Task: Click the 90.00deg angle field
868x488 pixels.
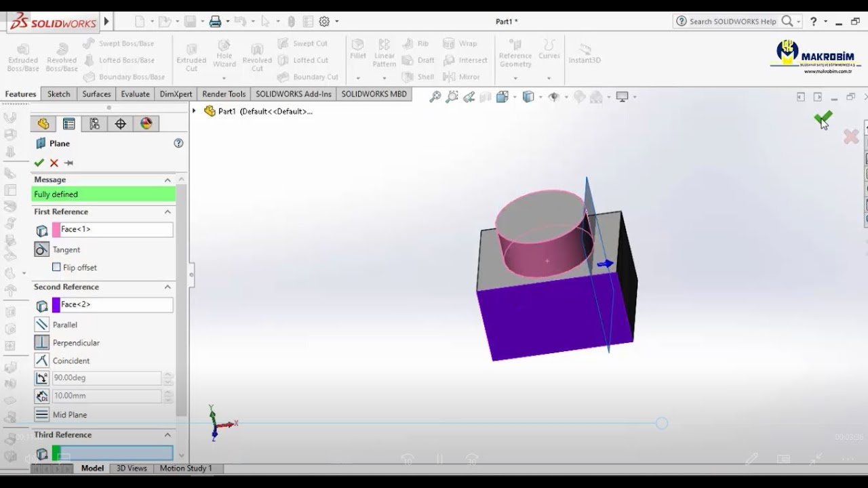Action: (107, 378)
